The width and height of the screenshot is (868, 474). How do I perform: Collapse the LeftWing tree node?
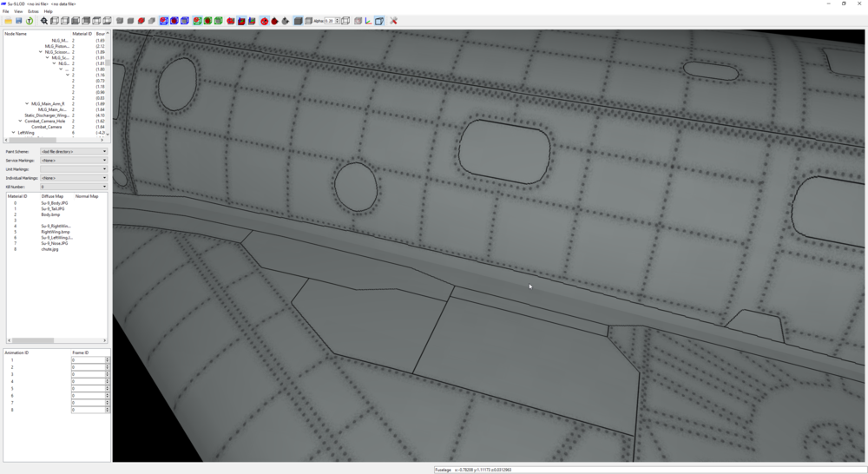coord(13,133)
